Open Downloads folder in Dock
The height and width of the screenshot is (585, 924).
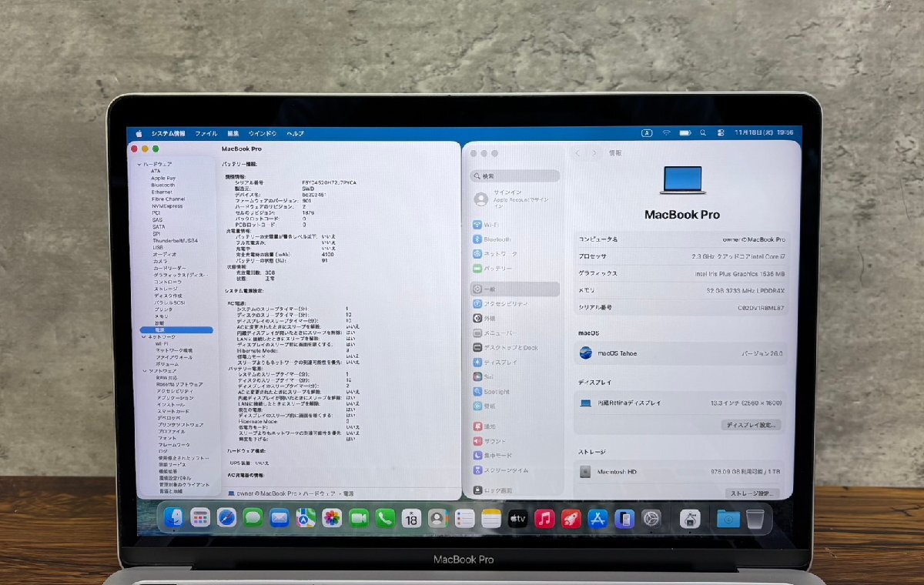point(728,520)
